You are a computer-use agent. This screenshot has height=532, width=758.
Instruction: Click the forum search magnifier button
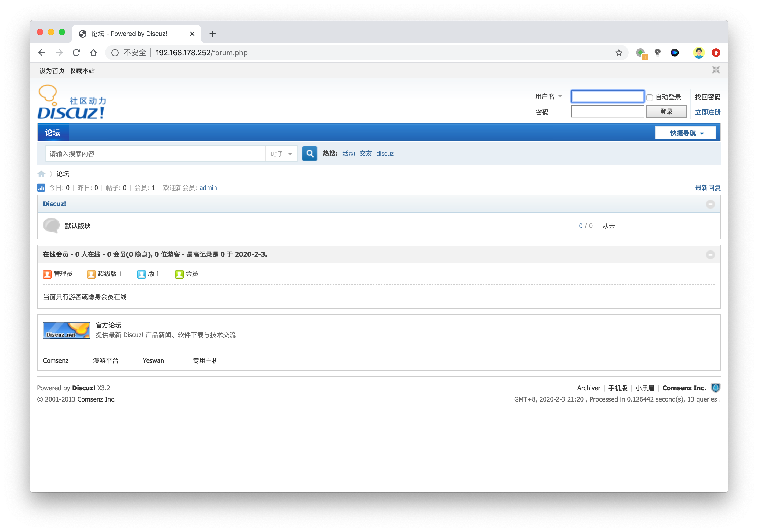pos(310,154)
